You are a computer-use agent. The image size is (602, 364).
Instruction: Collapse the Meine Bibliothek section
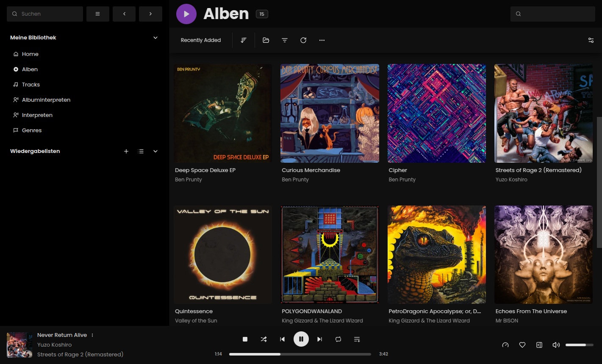(155, 38)
